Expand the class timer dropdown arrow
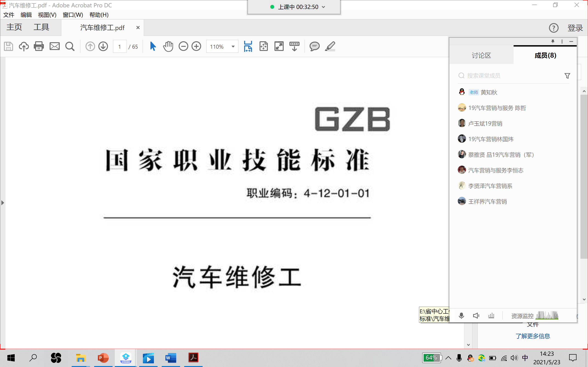588x367 pixels. [x=323, y=7]
